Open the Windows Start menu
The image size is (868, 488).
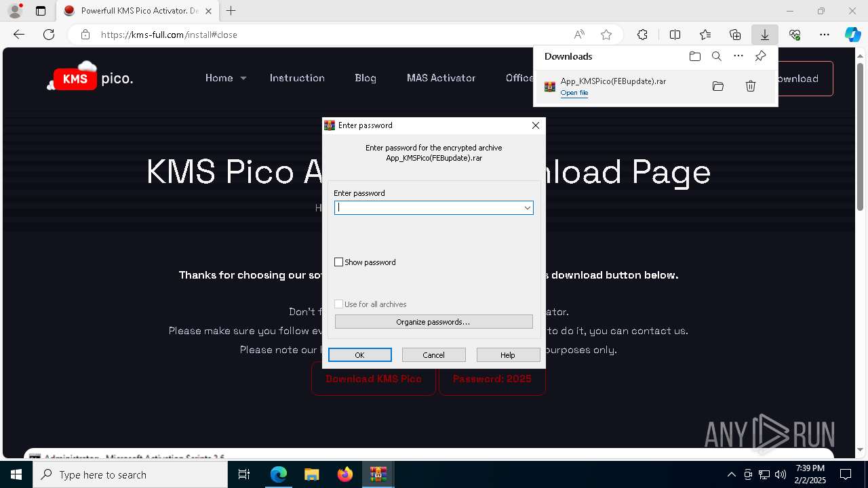[16, 474]
